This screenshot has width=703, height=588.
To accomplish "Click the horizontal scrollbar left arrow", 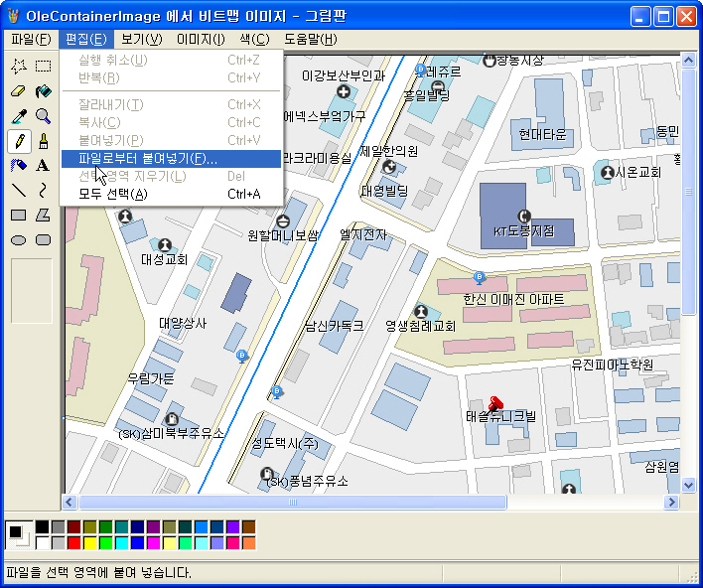I will tap(70, 502).
